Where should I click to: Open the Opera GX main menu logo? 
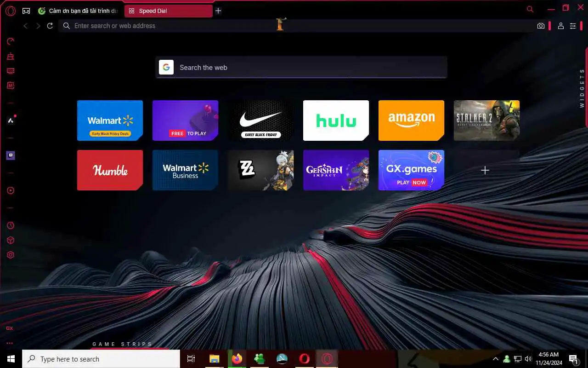click(11, 11)
